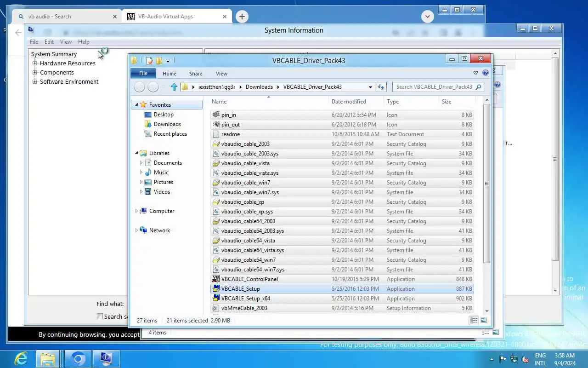588x368 pixels.
Task: Click the network tray icon
Action: [514, 359]
